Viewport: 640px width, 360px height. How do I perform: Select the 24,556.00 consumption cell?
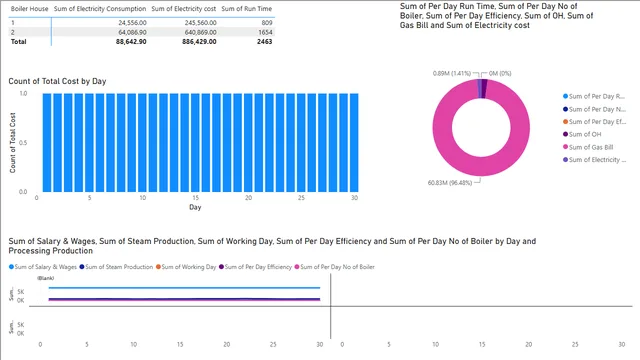pyautogui.click(x=132, y=23)
